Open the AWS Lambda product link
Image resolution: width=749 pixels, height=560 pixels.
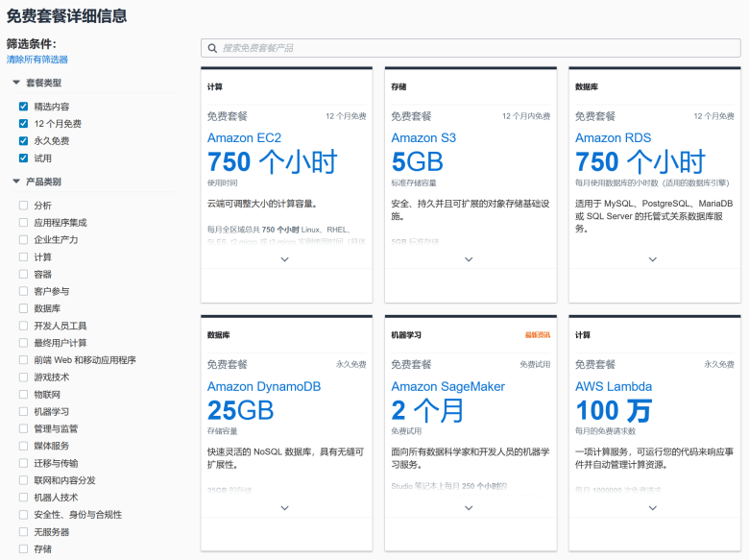(x=614, y=387)
